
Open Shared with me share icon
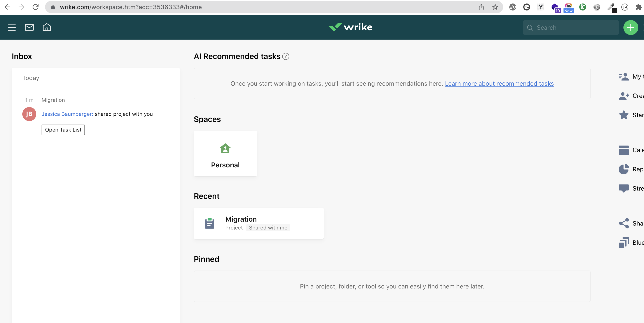pos(624,223)
